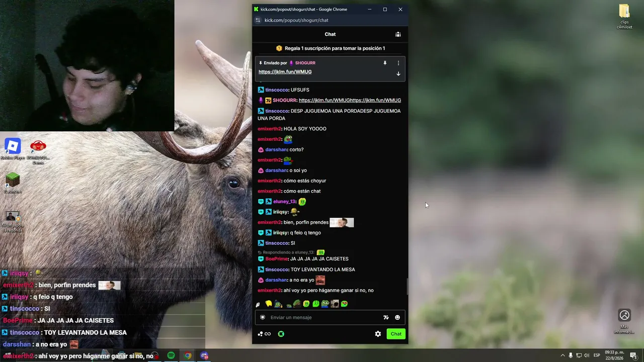Open site information icon in the address bar
Viewport: 644px width, 362px height.
(258, 20)
